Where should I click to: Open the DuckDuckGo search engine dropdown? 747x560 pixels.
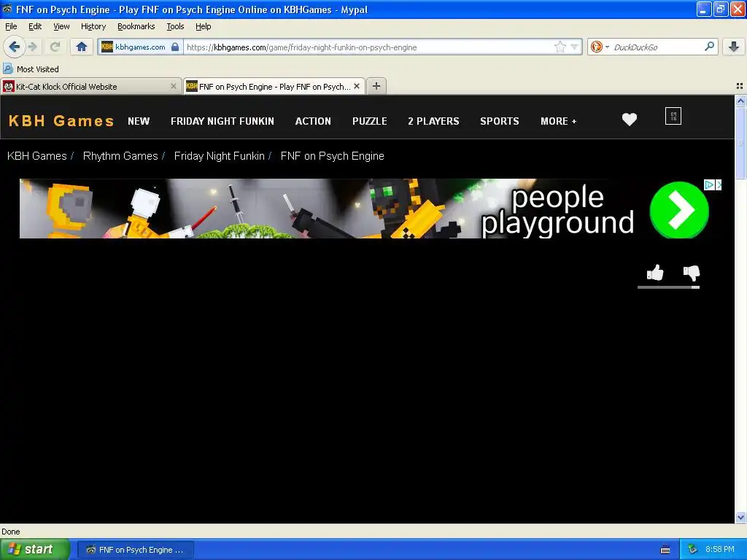click(x=600, y=47)
